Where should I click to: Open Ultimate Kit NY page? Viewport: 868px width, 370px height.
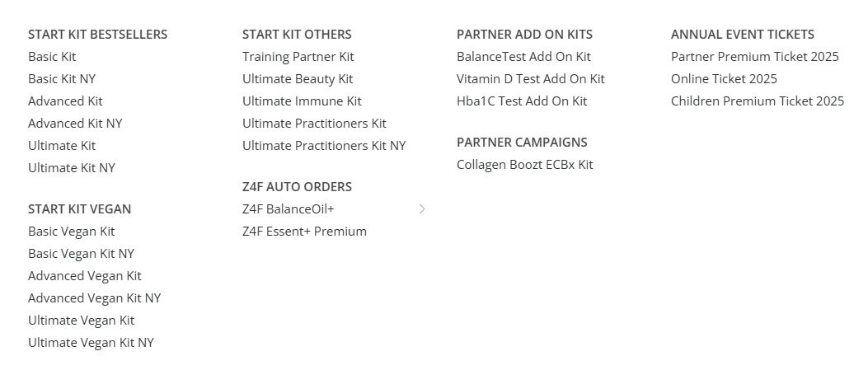click(x=72, y=168)
